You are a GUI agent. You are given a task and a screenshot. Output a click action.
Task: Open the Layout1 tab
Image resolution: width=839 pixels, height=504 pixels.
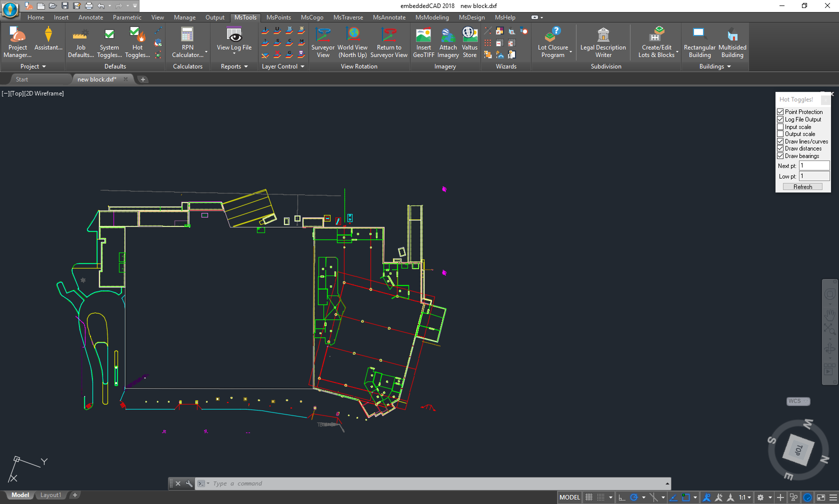(50, 494)
